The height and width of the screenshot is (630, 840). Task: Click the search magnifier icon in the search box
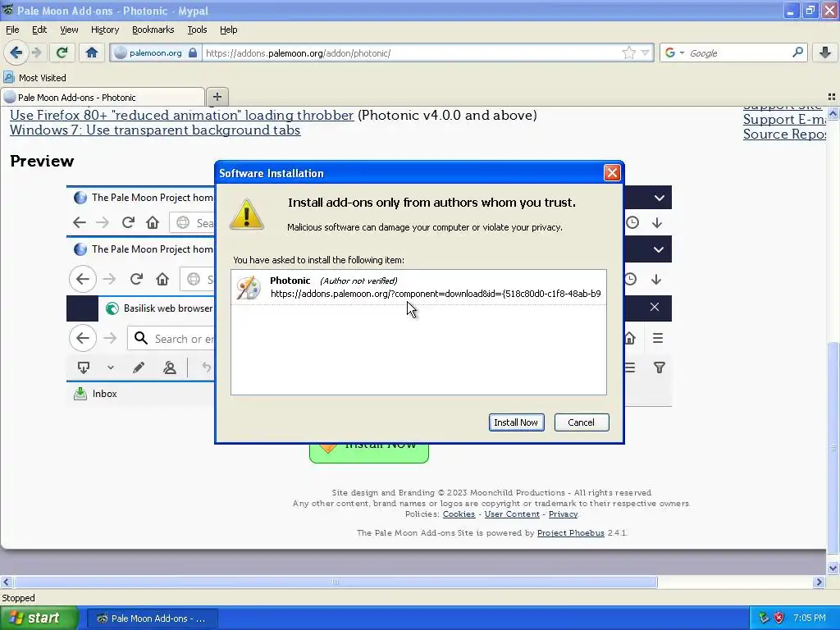[x=797, y=52]
